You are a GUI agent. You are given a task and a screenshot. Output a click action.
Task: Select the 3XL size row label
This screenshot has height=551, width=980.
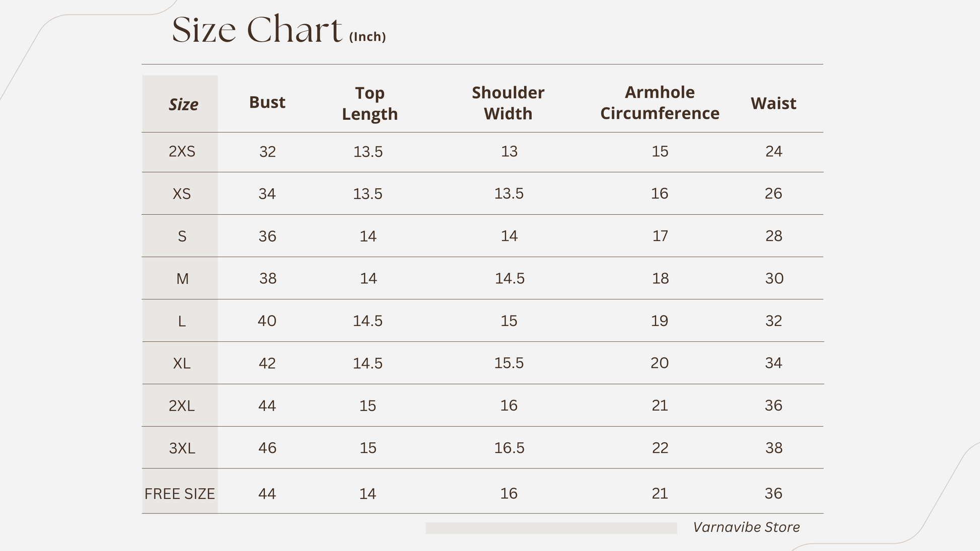pyautogui.click(x=182, y=448)
